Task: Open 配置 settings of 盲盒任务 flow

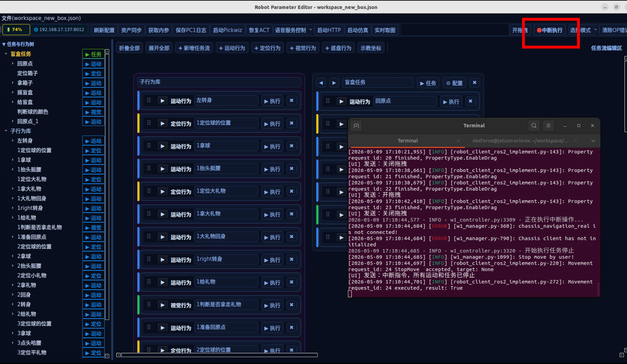Action: [454, 83]
